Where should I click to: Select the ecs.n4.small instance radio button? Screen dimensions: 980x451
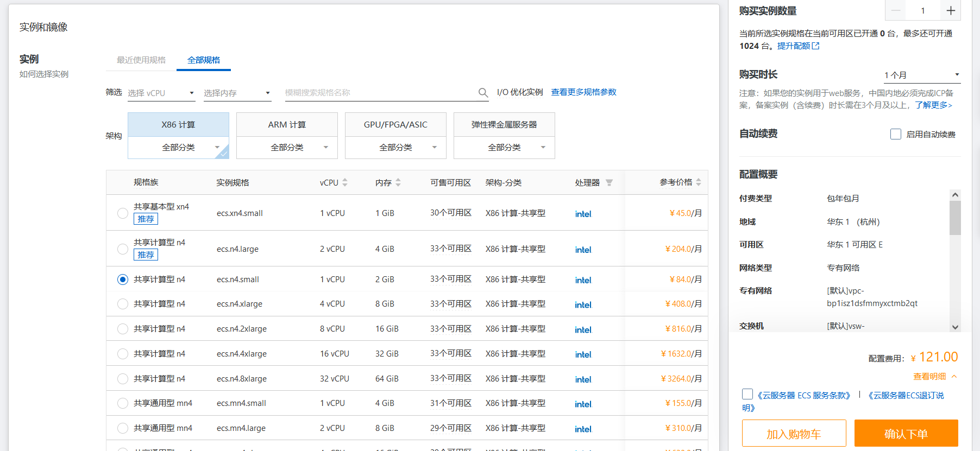tap(123, 280)
